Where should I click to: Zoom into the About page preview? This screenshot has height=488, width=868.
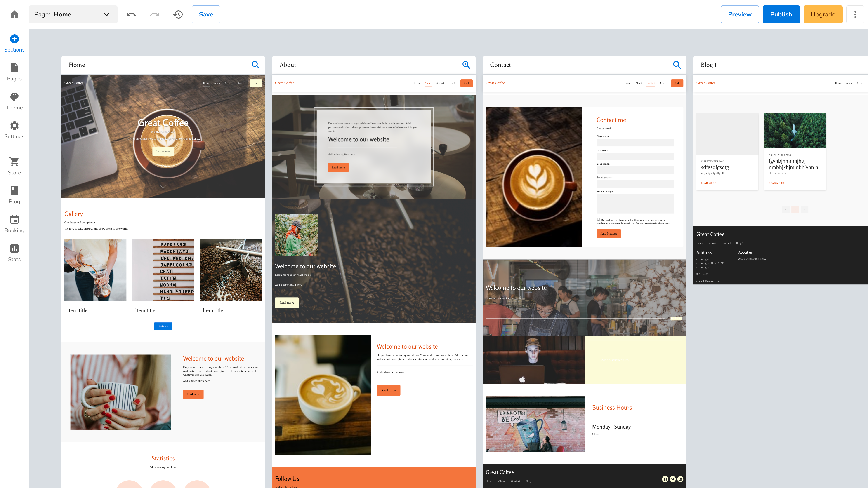pyautogui.click(x=466, y=65)
